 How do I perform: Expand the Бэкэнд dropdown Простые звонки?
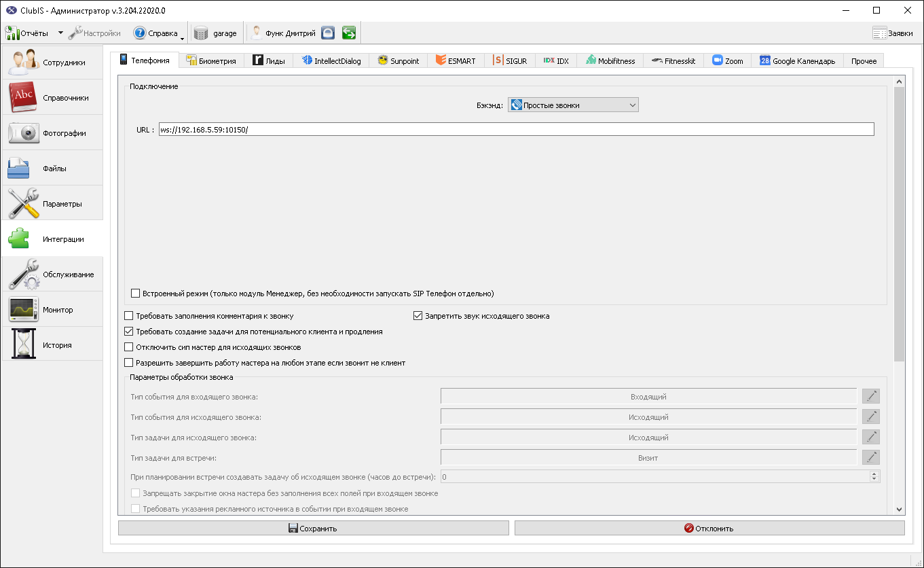pos(574,105)
